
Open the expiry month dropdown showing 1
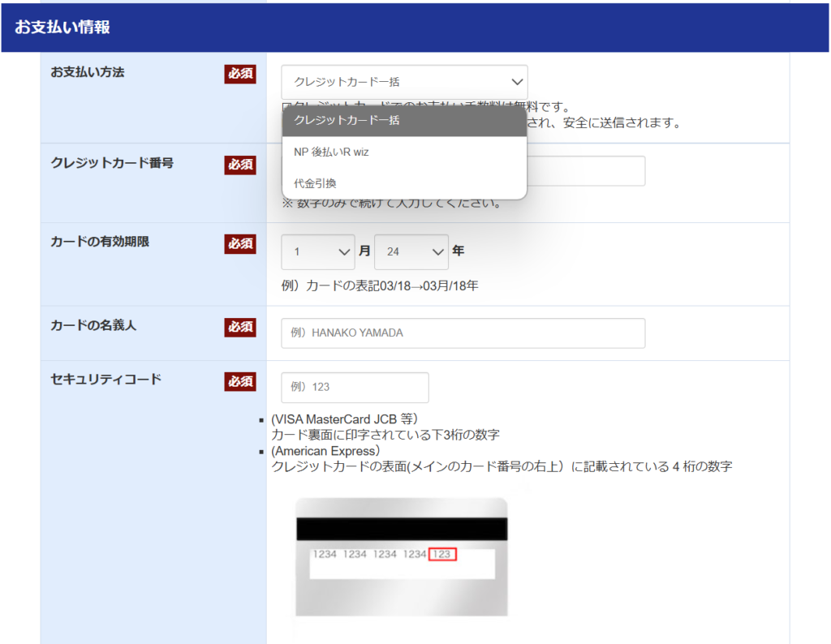pyautogui.click(x=317, y=252)
